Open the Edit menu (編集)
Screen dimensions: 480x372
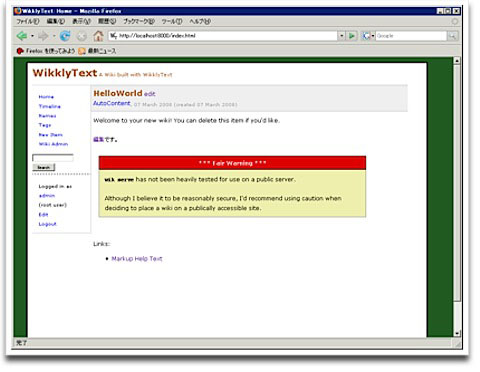click(x=55, y=21)
